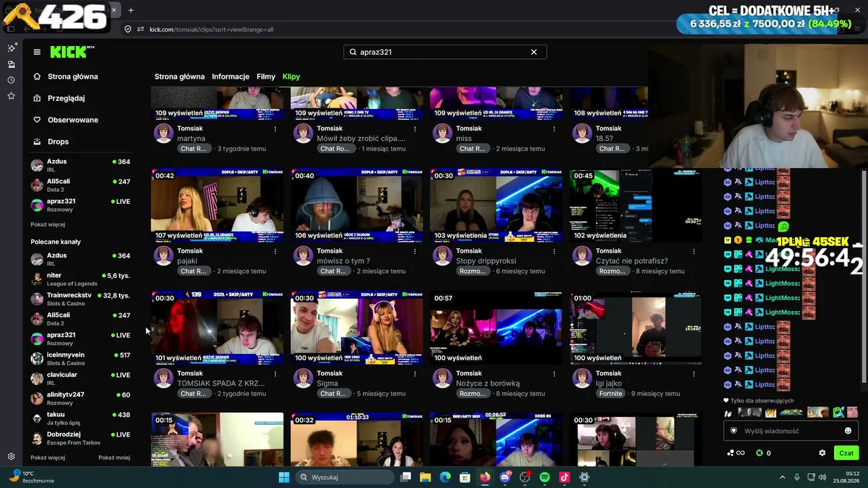
Task: Open the iceinmyvein channel
Action: pos(80,359)
